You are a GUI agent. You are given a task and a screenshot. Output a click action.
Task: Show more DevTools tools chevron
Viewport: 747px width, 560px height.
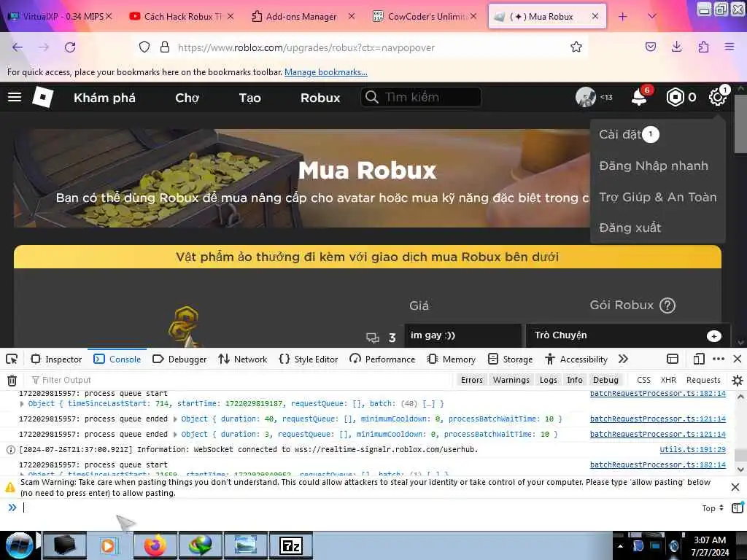(x=623, y=359)
